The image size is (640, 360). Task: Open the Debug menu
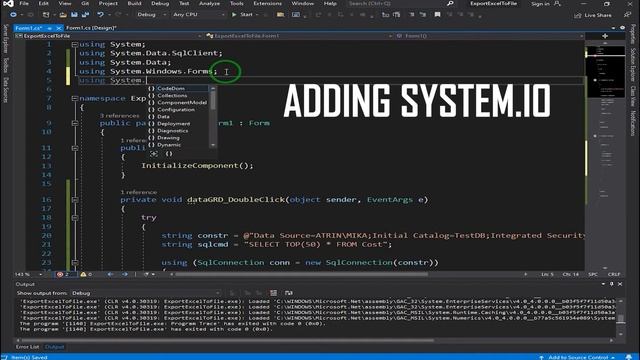[160, 4]
